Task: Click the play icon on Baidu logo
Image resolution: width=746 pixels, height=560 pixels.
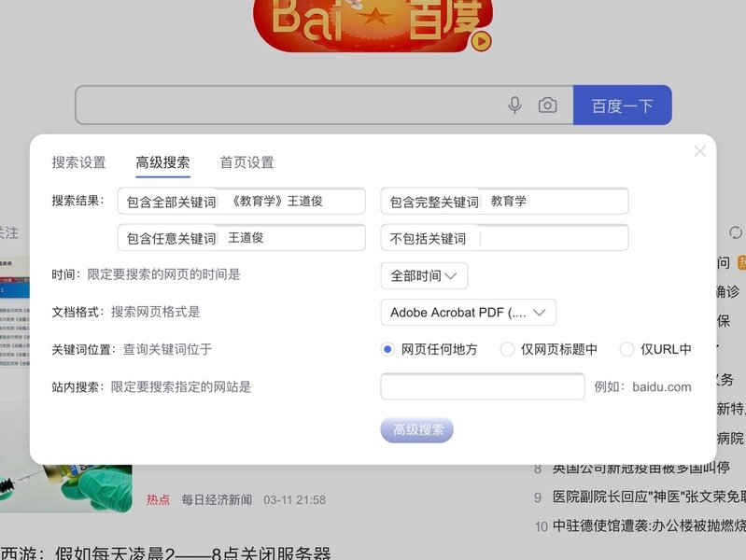Action: point(481,41)
